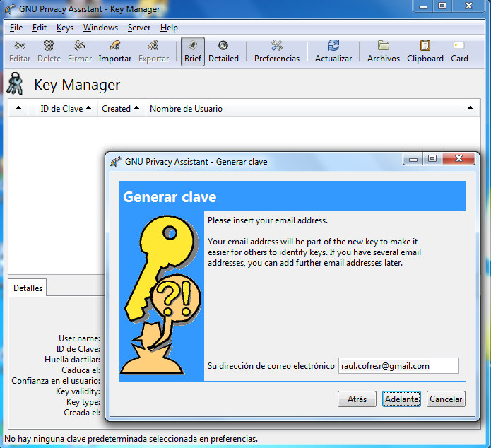Click the first unnamed column sort arrow
Image resolution: width=491 pixels, height=448 pixels.
tap(19, 108)
